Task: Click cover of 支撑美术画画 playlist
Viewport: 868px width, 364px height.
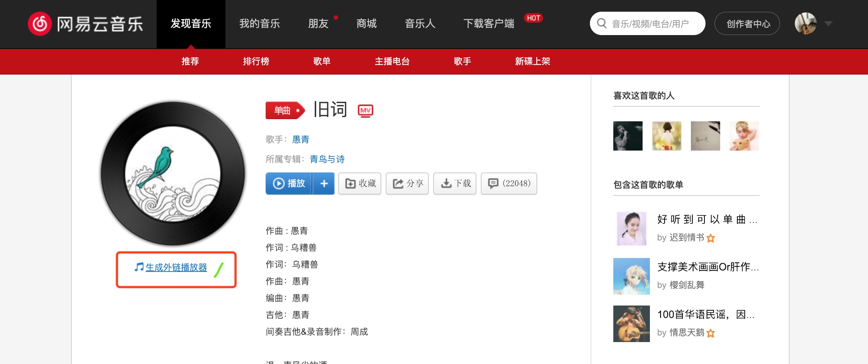Action: pyautogui.click(x=632, y=276)
